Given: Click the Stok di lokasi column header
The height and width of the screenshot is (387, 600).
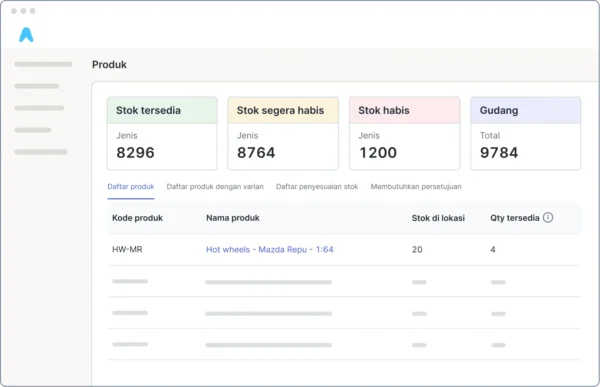Looking at the screenshot, I should [x=438, y=218].
